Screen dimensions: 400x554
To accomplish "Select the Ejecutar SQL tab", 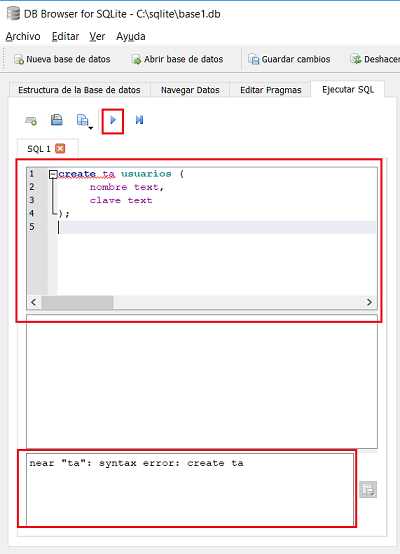I will [x=348, y=89].
